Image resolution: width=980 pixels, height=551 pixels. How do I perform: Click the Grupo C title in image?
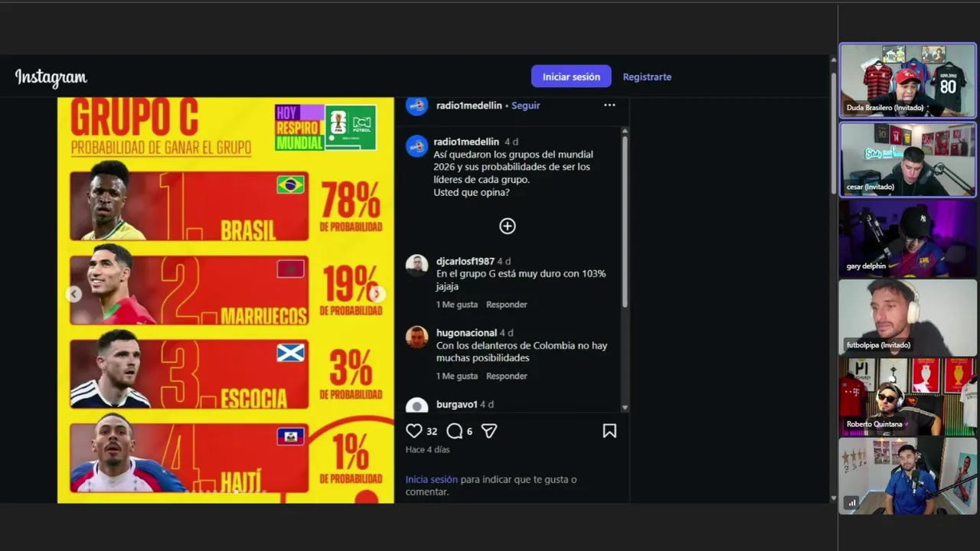(x=135, y=117)
